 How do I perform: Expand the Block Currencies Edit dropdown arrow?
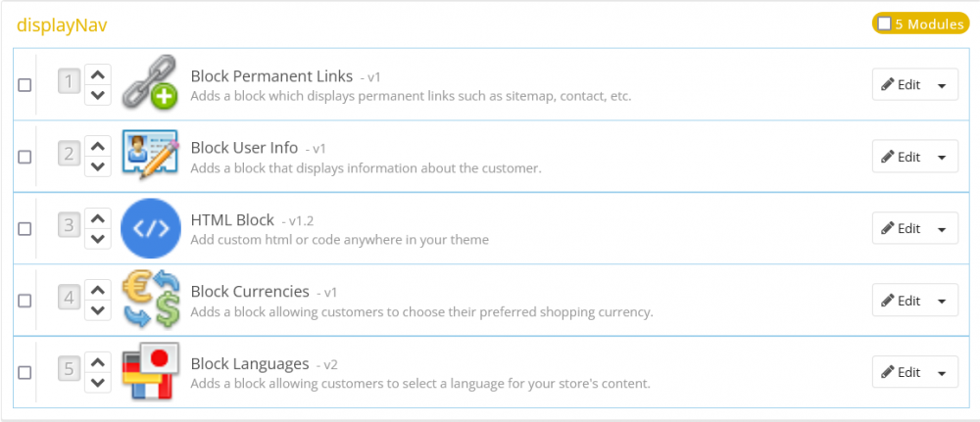(942, 301)
